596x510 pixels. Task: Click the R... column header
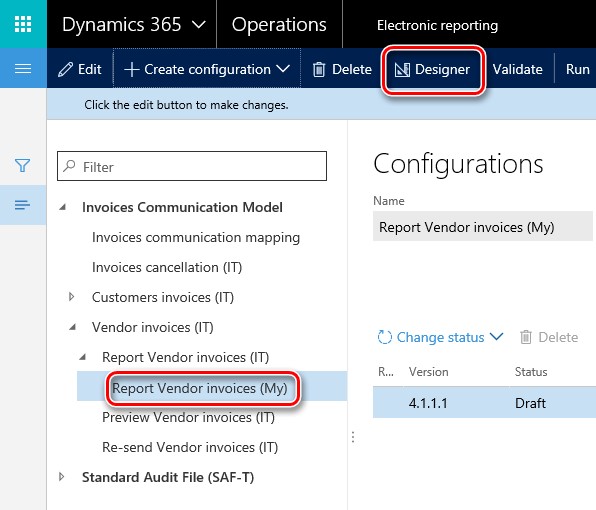pyautogui.click(x=385, y=372)
